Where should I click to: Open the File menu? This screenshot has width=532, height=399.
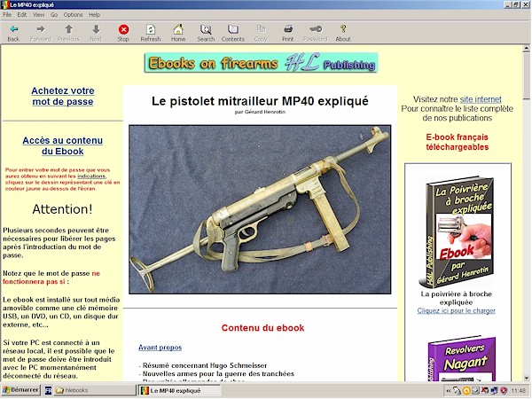(7, 14)
